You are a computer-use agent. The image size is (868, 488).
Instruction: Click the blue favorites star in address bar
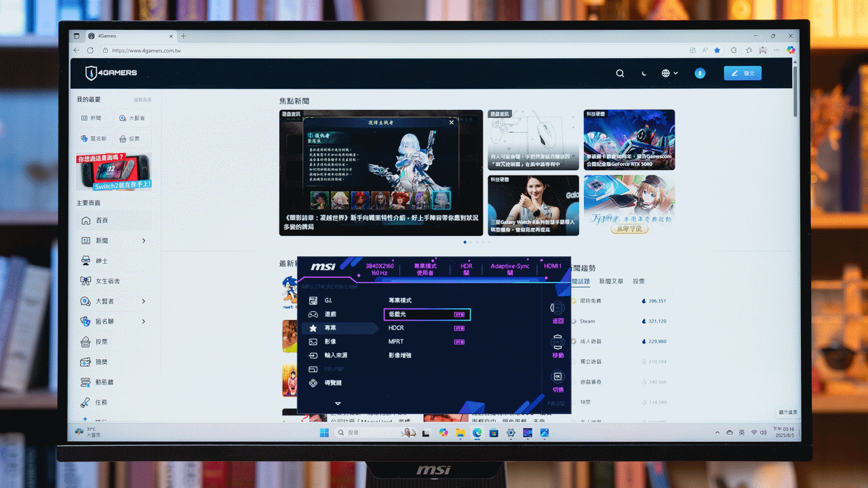[717, 50]
